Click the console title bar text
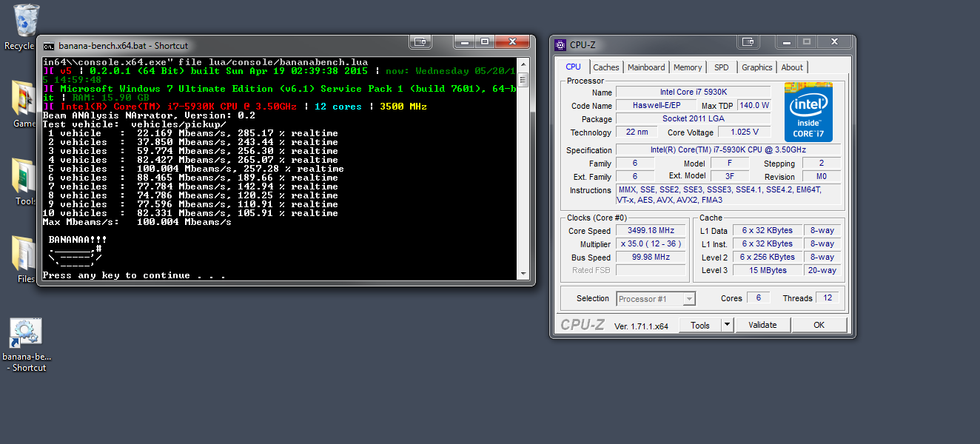The image size is (980, 444). point(124,45)
